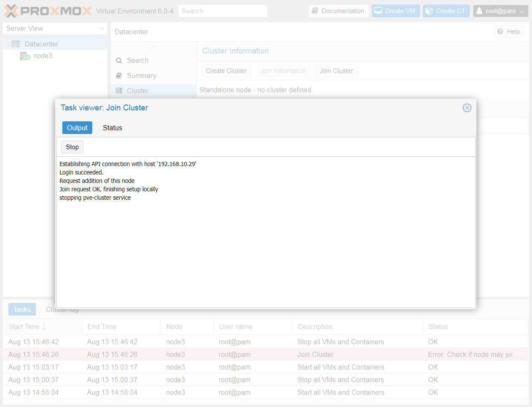Viewport: 532px width, 407px height.
Task: Sort by User name column
Action: click(253, 327)
